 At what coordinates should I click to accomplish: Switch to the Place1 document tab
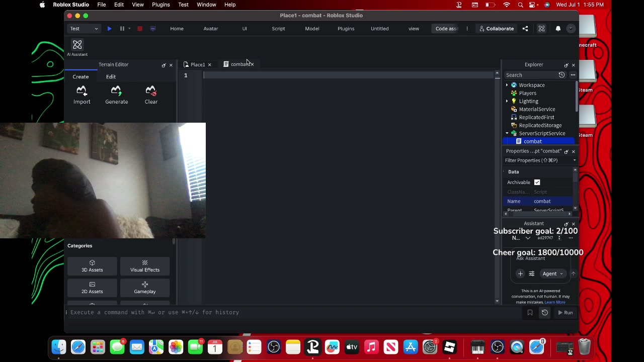click(197, 65)
